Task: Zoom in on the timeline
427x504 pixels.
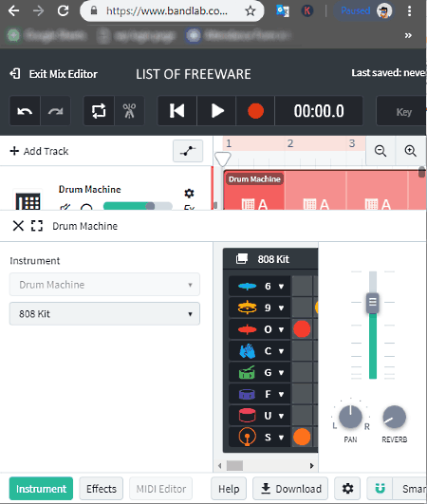Action: (410, 150)
